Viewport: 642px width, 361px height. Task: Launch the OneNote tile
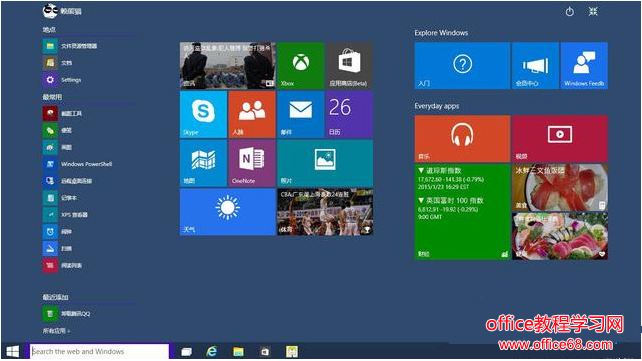point(252,163)
